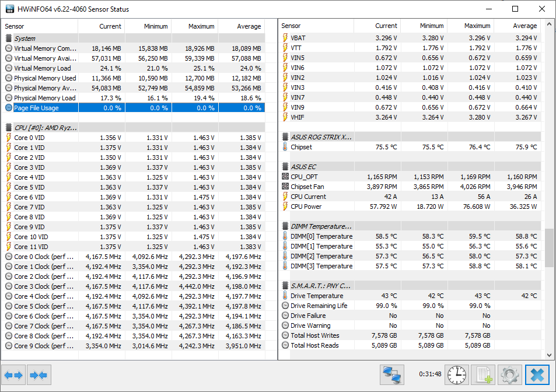Viewport: 556px width, 392px height.
Task: Select the DIMM Temperature... group row
Action: click(410, 226)
